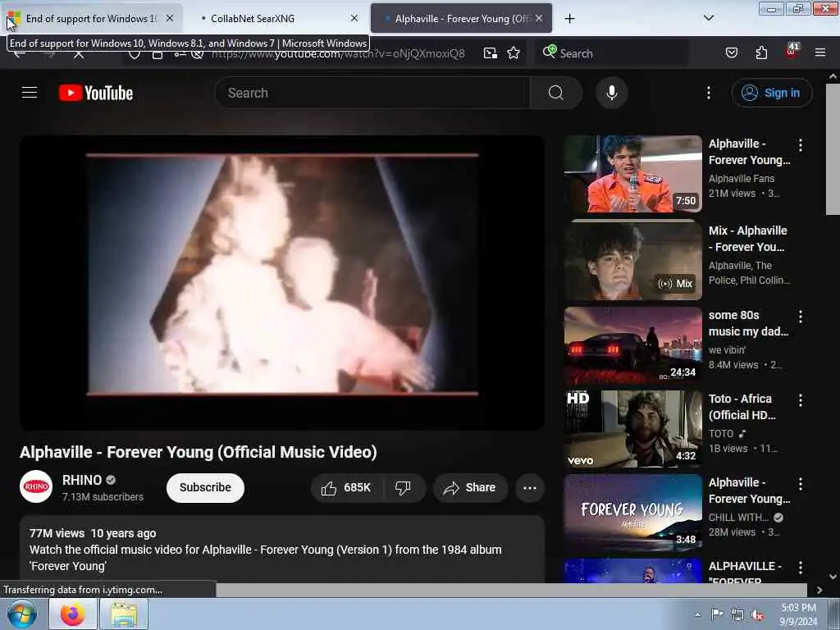Open the Mix - Alphaville playlist thumbnail

pyautogui.click(x=632, y=261)
